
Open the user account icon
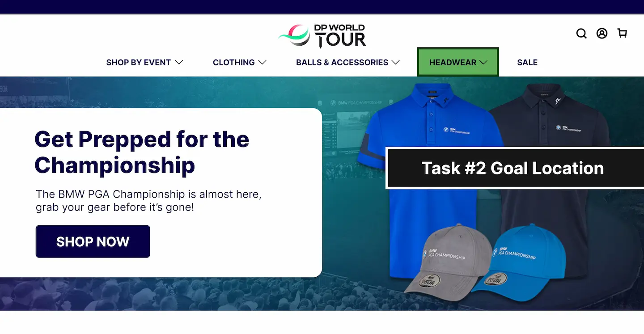click(602, 34)
